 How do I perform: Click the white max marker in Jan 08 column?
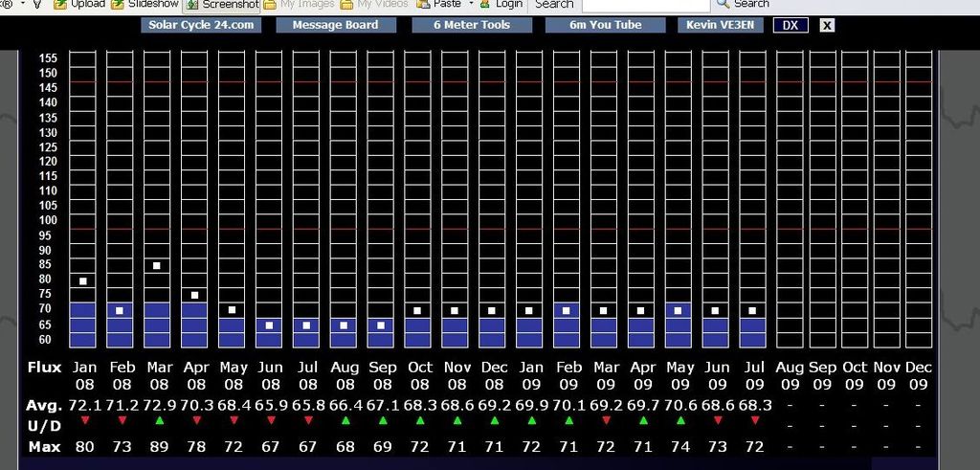[83, 281]
